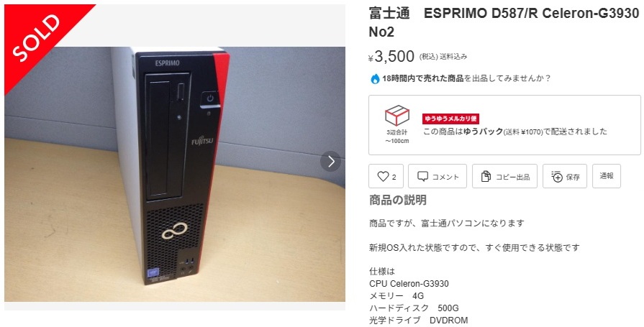Click the comment speech bubble icon

(x=422, y=176)
